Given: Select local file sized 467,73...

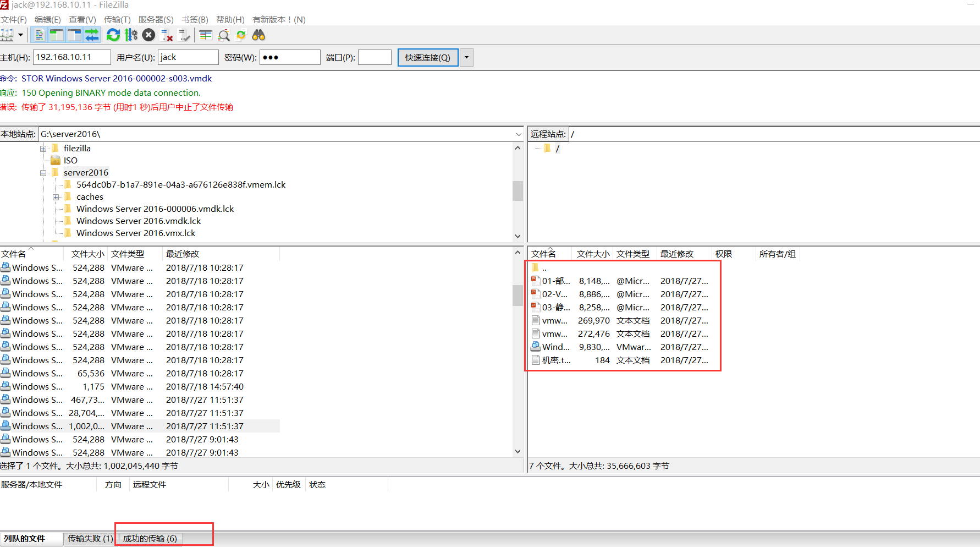Looking at the screenshot, I should [x=140, y=400].
